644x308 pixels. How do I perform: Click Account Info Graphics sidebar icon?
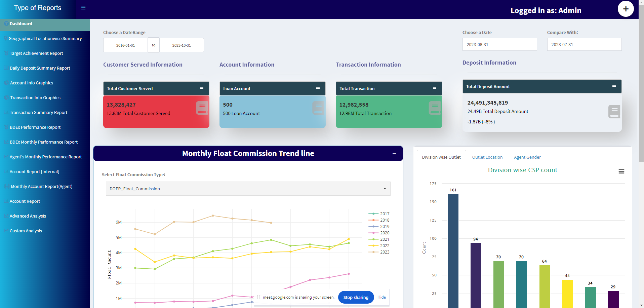[6, 83]
